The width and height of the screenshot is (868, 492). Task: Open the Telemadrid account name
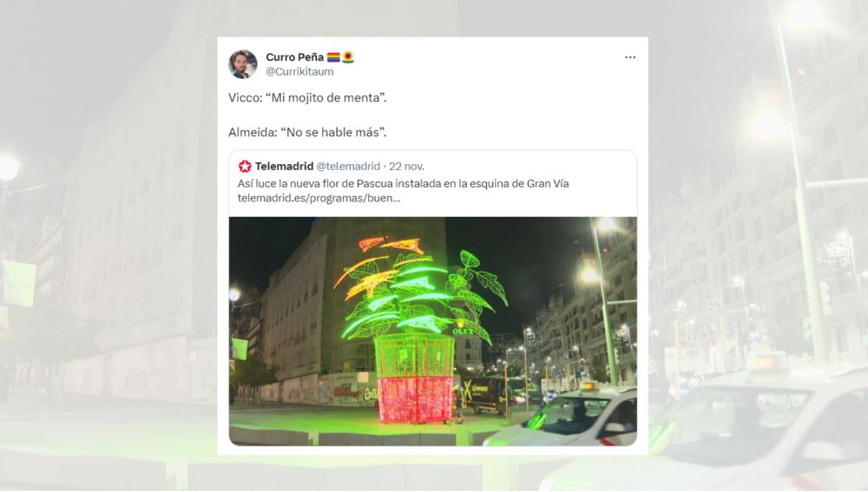(284, 166)
